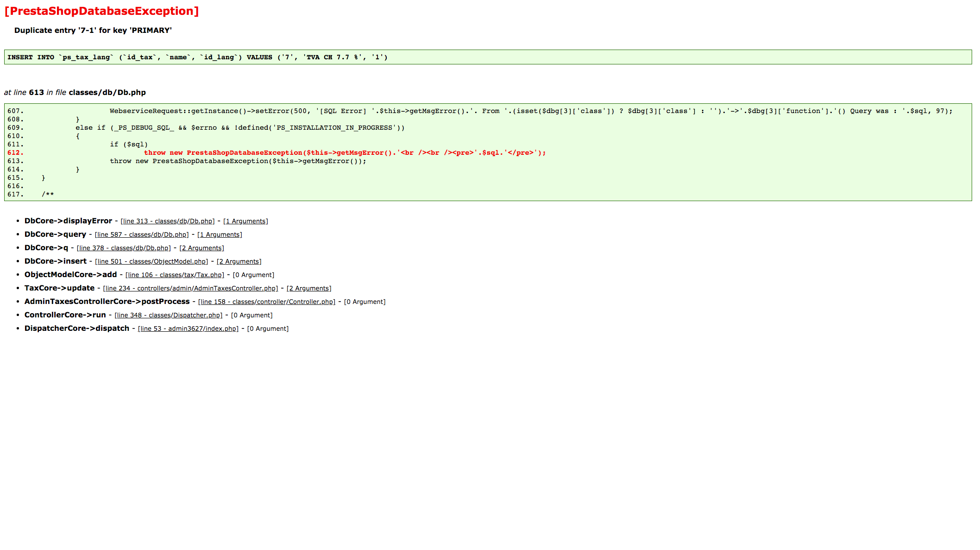Screen dimensions: 980x550
Task: Expand 2 Arguments for DbCore->insert
Action: point(239,262)
